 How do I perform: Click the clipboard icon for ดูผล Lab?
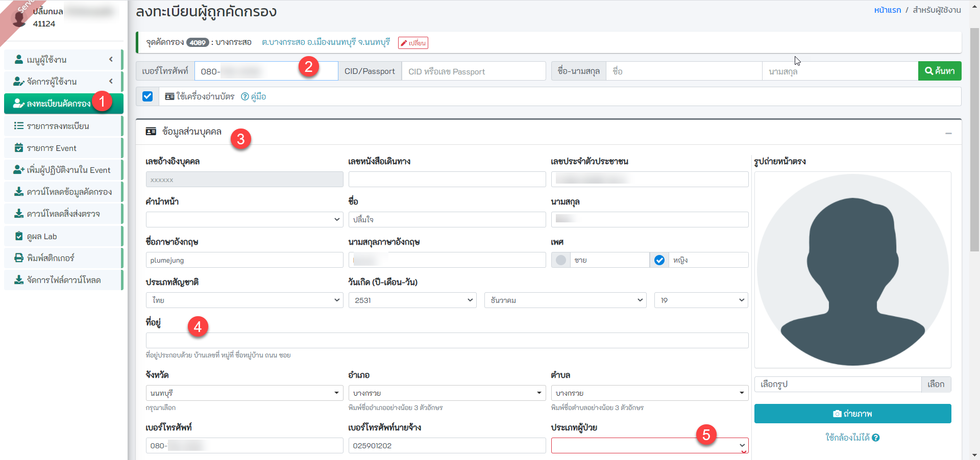(19, 236)
